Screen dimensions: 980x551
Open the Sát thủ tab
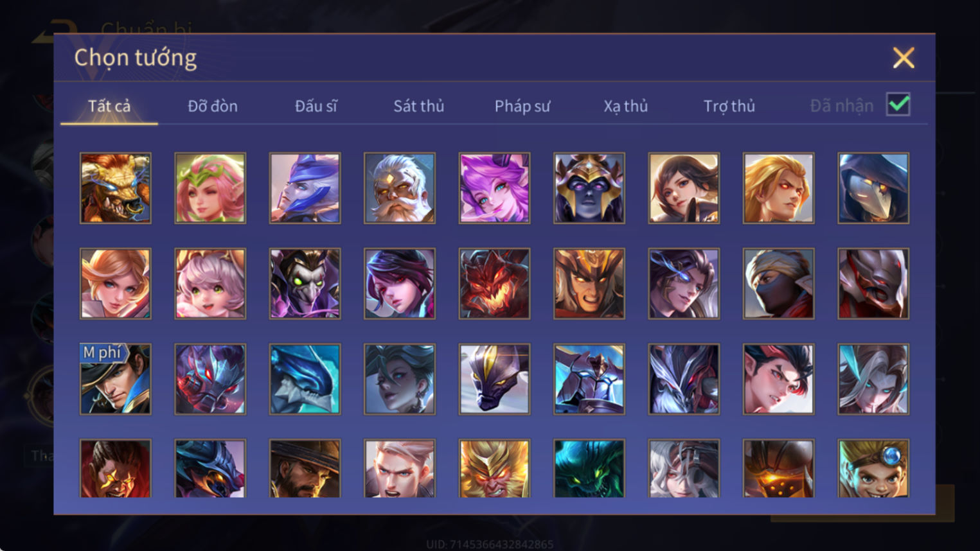point(419,106)
